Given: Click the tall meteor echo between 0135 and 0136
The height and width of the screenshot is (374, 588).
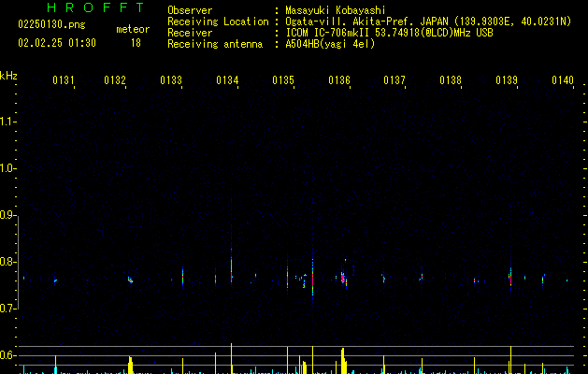Looking at the screenshot, I should click(x=312, y=276).
